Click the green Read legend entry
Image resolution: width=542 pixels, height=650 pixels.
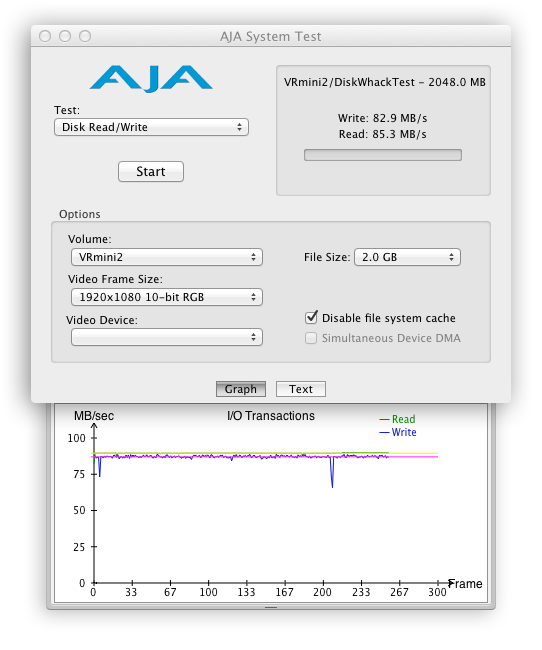[x=398, y=419]
